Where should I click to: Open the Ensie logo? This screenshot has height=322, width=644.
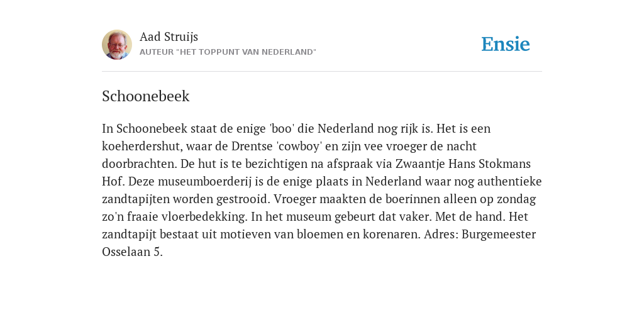[x=506, y=44]
